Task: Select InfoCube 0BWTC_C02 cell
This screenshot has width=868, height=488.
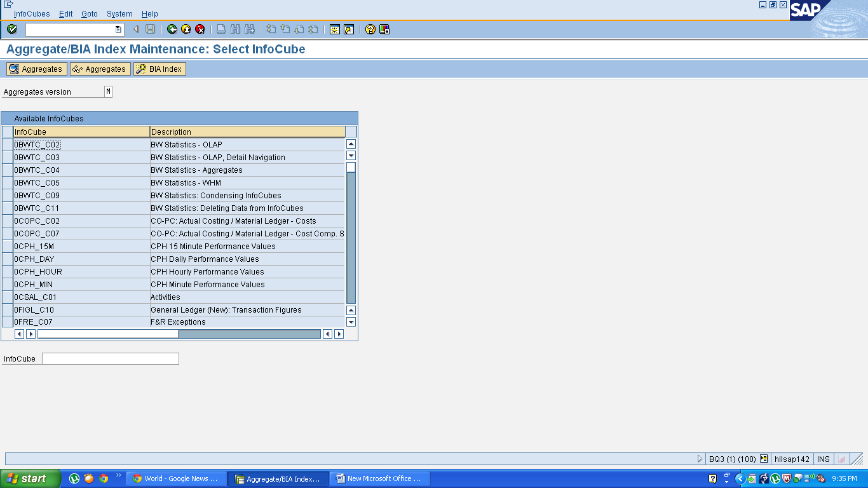Action: click(x=81, y=144)
